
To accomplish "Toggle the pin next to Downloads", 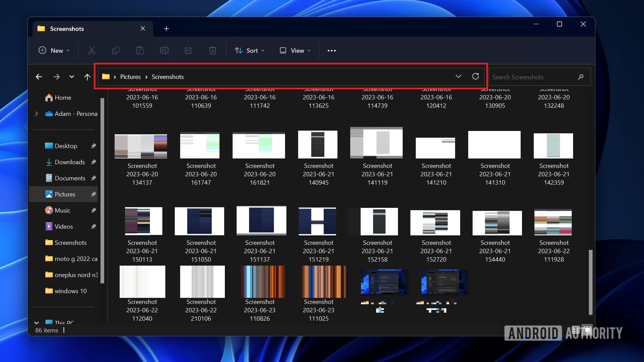I will (x=93, y=162).
